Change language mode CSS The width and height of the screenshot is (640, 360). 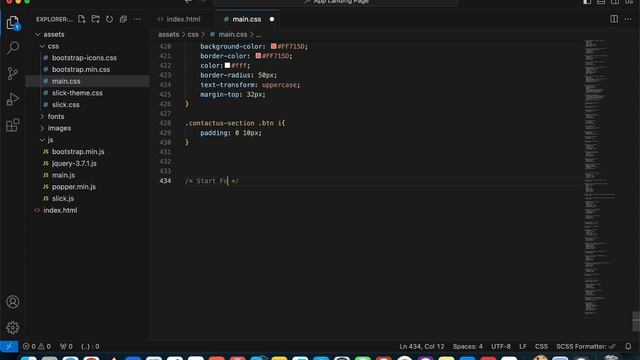[x=541, y=347]
